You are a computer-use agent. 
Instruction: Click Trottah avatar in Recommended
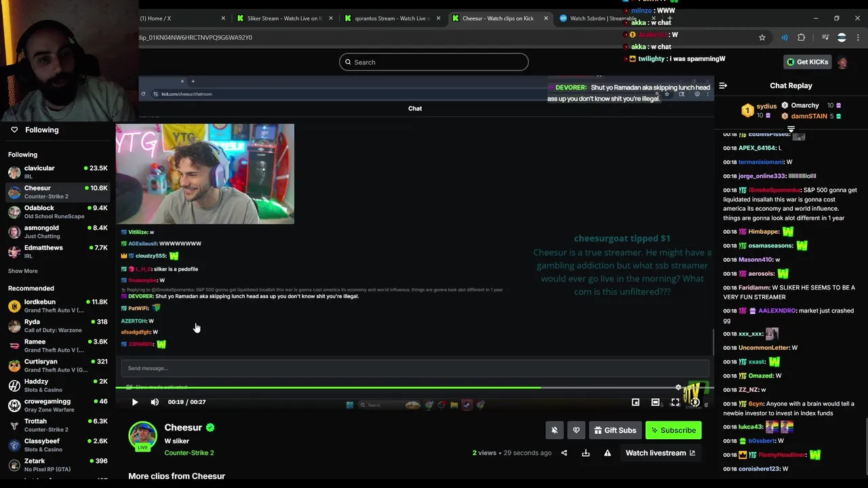14,425
